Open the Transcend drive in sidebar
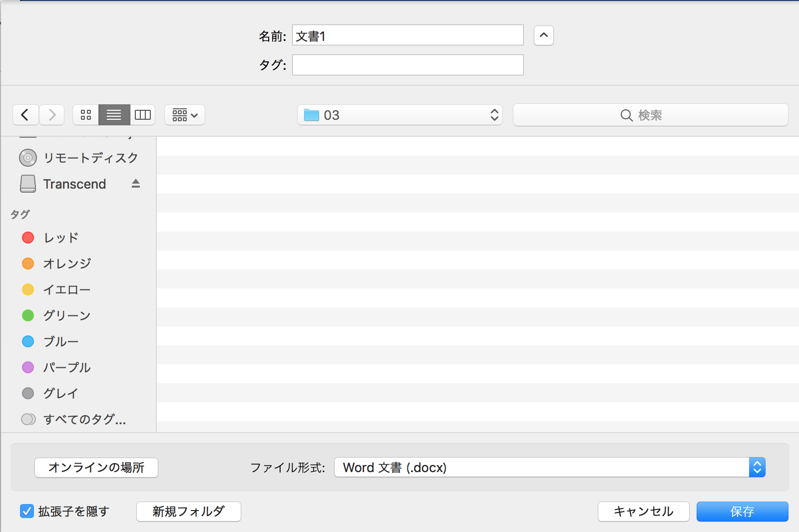Image resolution: width=799 pixels, height=532 pixels. click(74, 184)
